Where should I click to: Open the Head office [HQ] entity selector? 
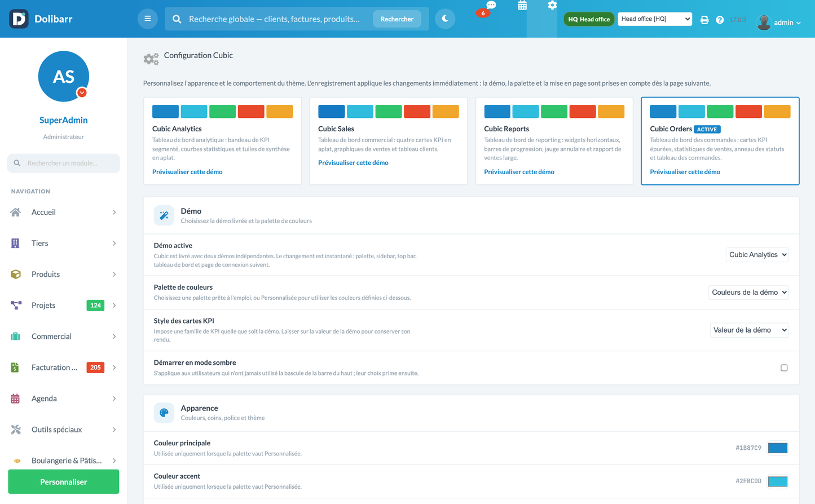pos(655,19)
